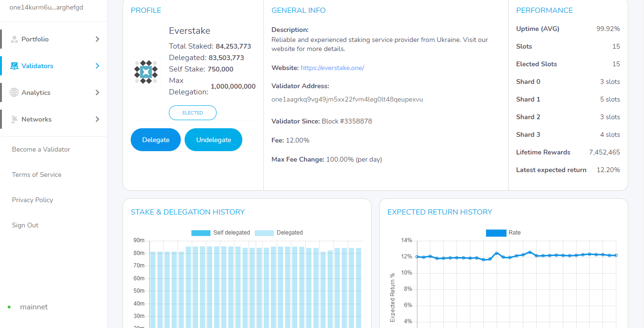Expand the Validators menu chevron

[97, 66]
